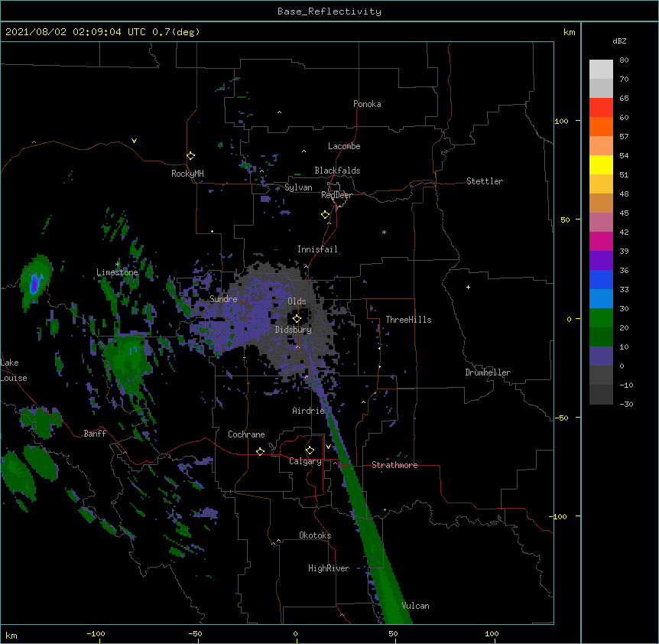
Task: Click the Banff label
Action: pos(95,434)
